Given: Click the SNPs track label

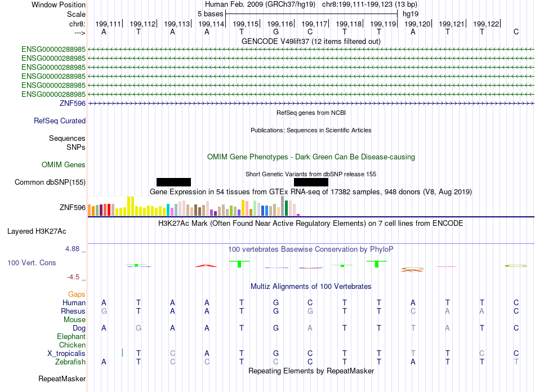Looking at the screenshot, I should (76, 147).
